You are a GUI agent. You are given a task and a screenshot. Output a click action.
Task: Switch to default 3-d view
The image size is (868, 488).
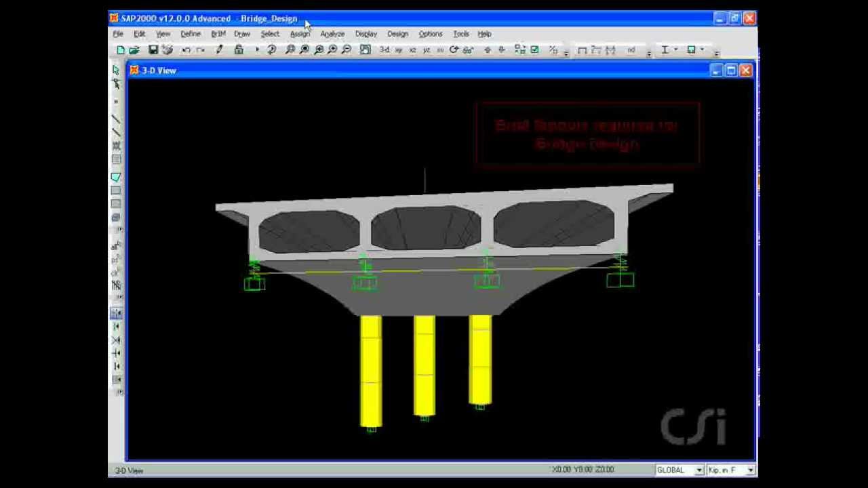click(384, 50)
